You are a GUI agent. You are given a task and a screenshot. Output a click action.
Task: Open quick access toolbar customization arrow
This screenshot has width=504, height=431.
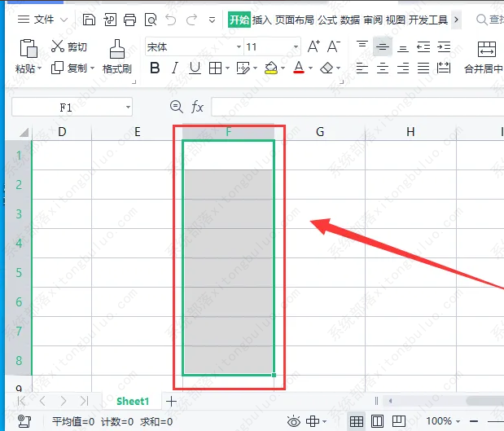[x=213, y=20]
